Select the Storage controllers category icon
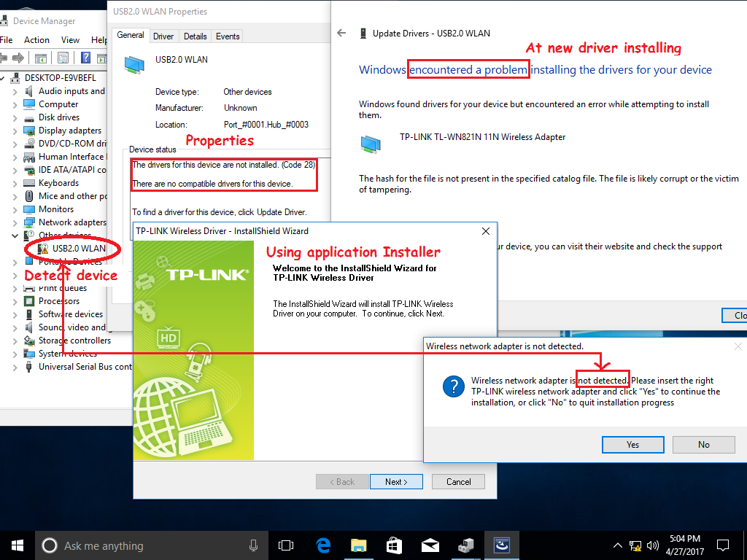The image size is (747, 560). (29, 341)
